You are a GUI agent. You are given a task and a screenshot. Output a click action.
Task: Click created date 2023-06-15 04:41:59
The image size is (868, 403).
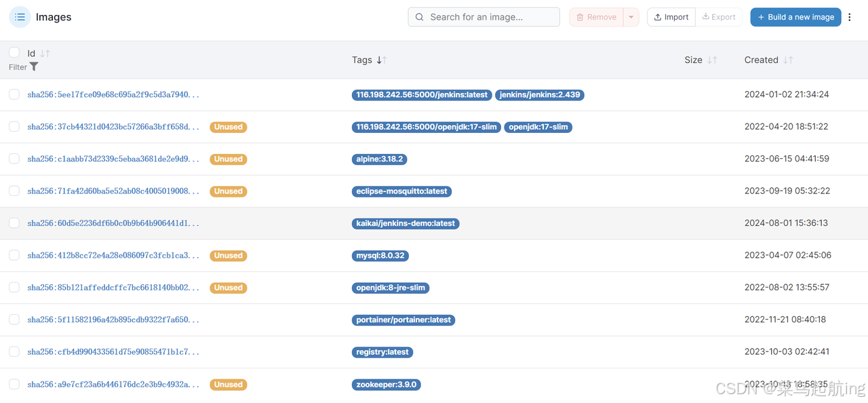(x=787, y=159)
